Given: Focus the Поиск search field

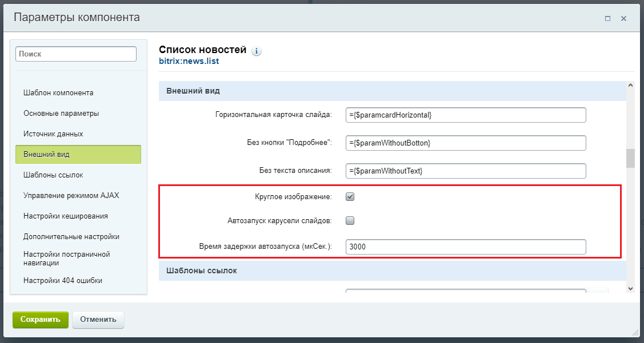Looking at the screenshot, I should (x=76, y=54).
